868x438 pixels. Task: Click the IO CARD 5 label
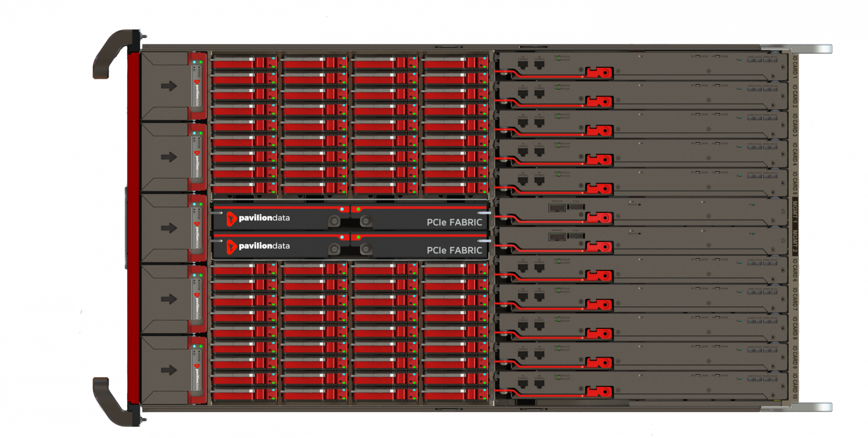(795, 183)
